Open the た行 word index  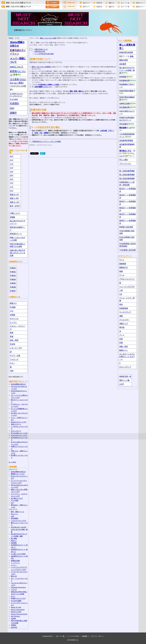coord(12,168)
